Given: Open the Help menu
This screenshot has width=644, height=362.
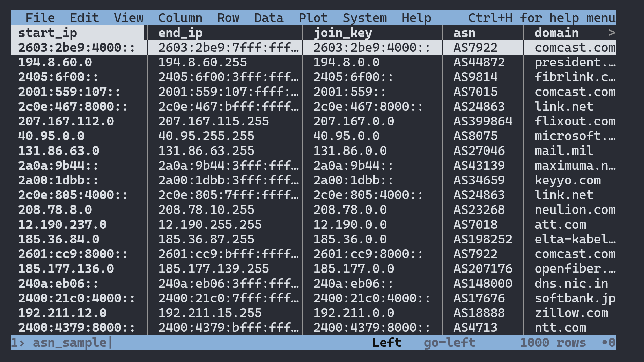Looking at the screenshot, I should click(416, 18).
